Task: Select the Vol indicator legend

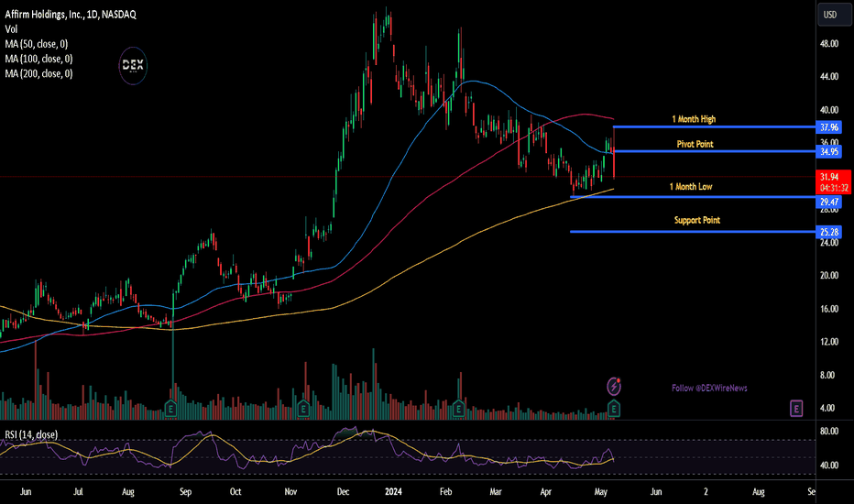Action: pos(11,29)
